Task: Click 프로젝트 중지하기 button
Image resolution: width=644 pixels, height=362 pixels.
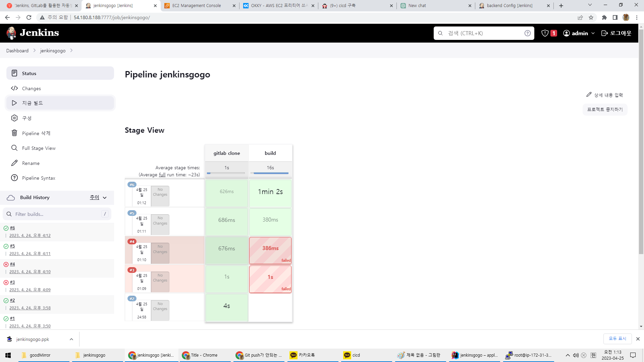Action: coord(605,110)
